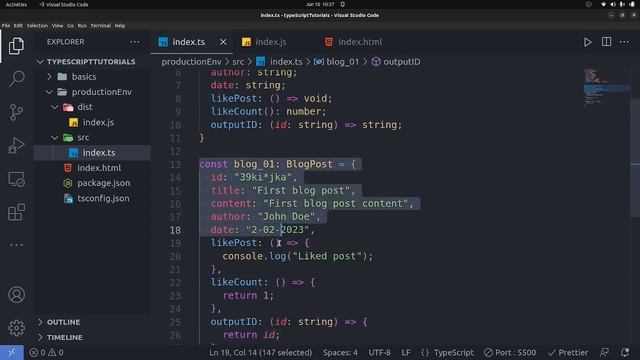Open the notifications bell in status bar
This screenshot has height=360, width=640.
click(625, 352)
